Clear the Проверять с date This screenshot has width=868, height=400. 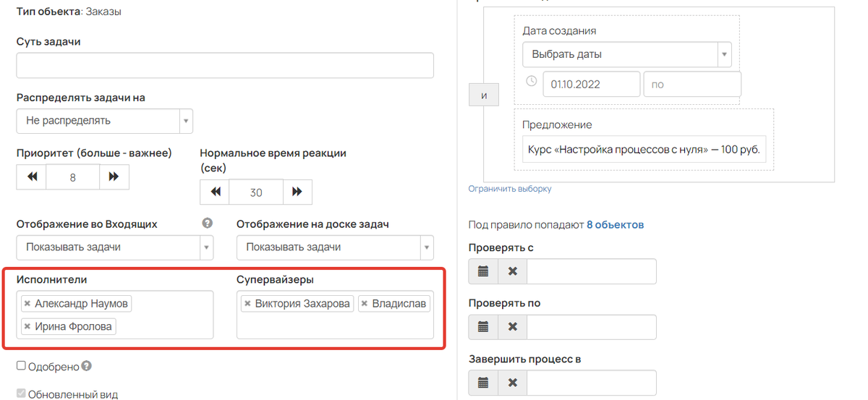point(512,271)
